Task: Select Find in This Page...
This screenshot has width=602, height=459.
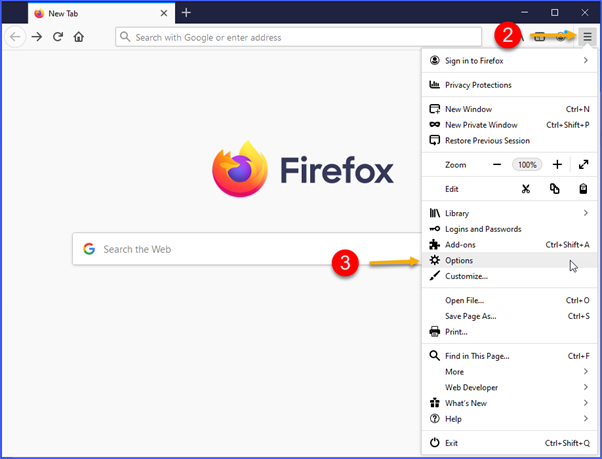Action: [x=509, y=356]
